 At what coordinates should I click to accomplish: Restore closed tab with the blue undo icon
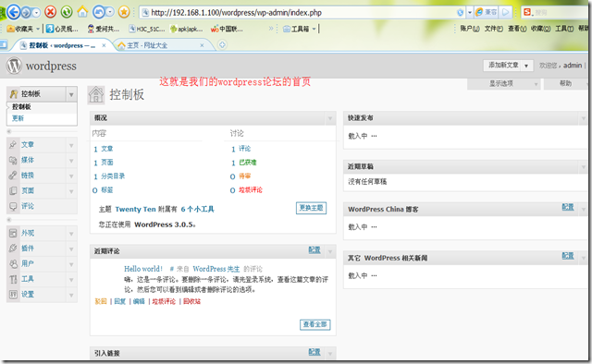[x=98, y=12]
